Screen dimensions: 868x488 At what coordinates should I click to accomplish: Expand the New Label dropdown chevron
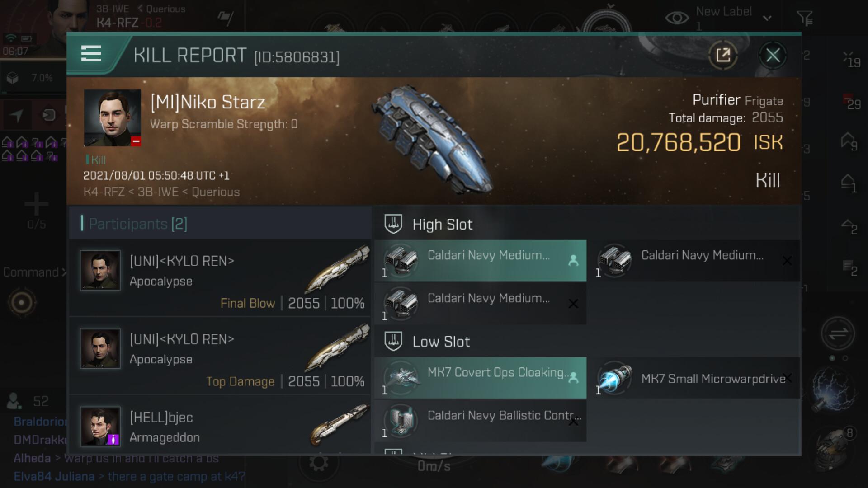pyautogui.click(x=767, y=19)
